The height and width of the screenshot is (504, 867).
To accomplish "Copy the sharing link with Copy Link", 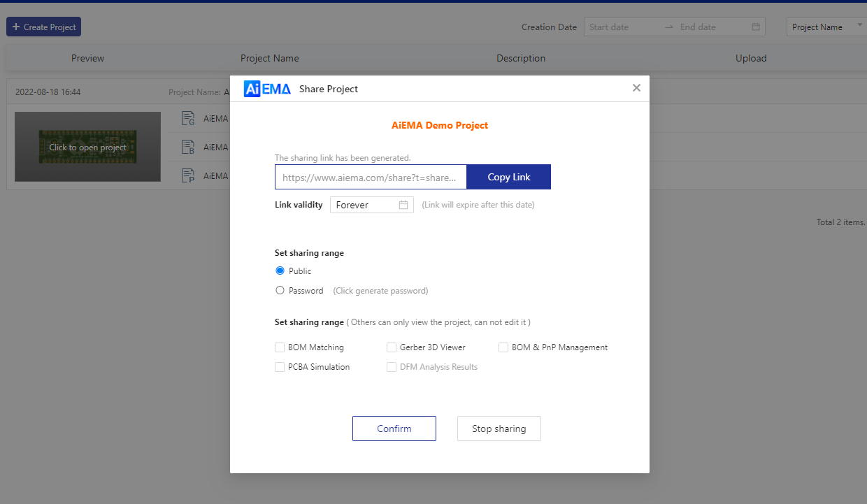I will coord(509,177).
